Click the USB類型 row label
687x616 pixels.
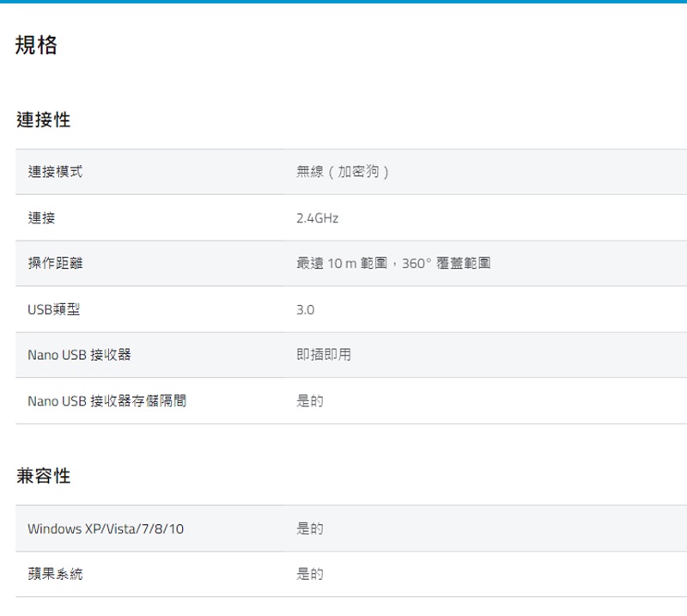(x=54, y=309)
